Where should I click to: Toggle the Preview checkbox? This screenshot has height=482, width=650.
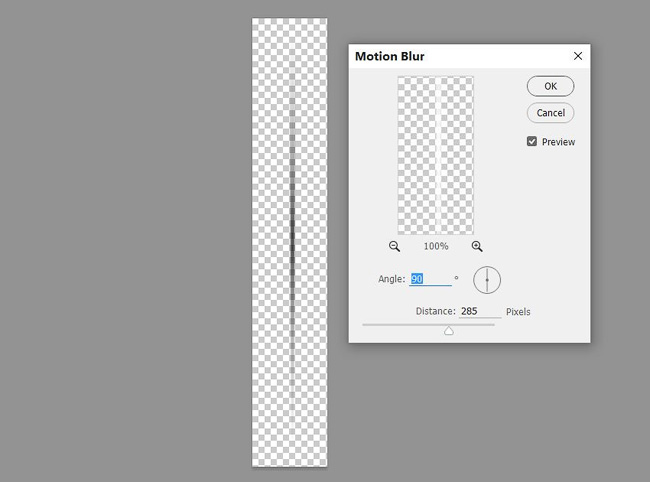pos(532,141)
